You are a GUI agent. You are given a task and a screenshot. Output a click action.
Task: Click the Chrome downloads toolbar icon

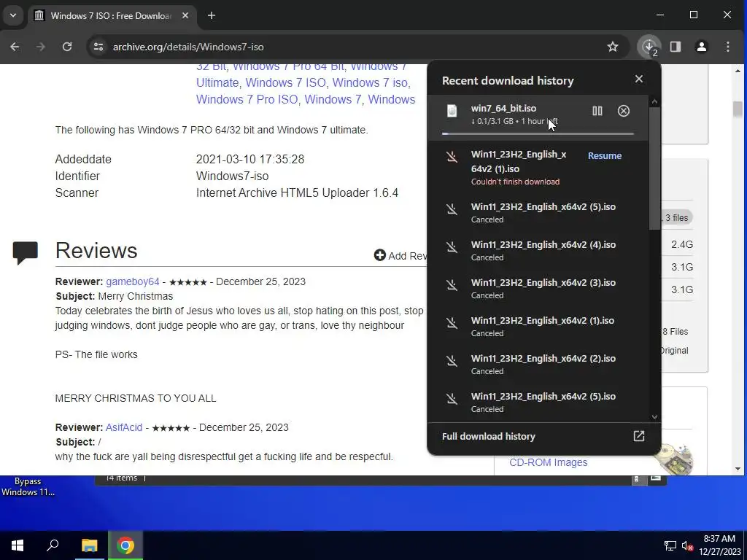[649, 47]
